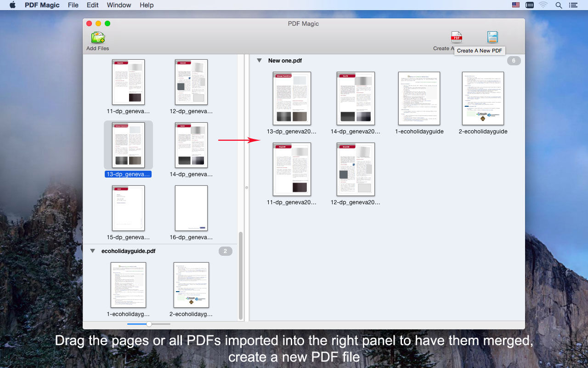Select 11-dp_geneva20 page in New one.pdf
This screenshot has width=588, height=368.
pyautogui.click(x=292, y=169)
